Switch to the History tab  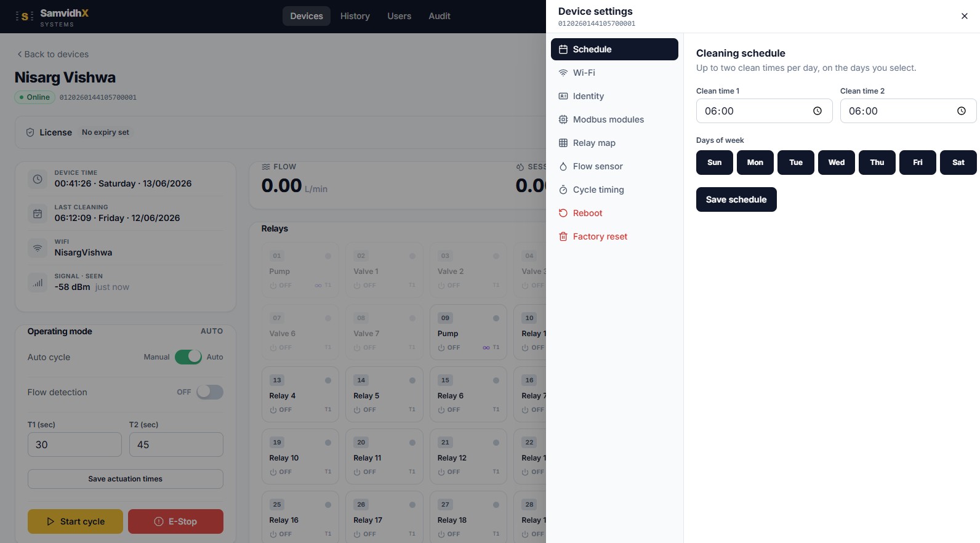pos(355,16)
